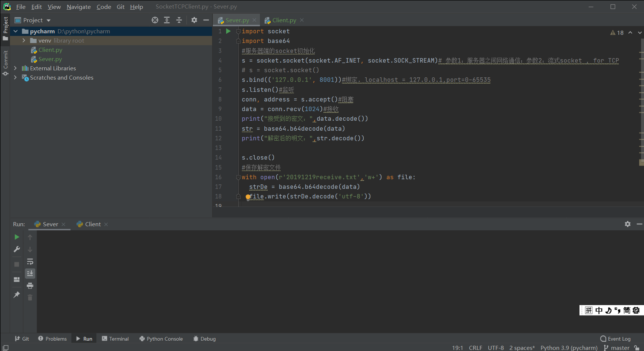Viewport: 644px width, 351px height.
Task: Toggle the read-only lock icon in status bar
Action: tap(637, 348)
